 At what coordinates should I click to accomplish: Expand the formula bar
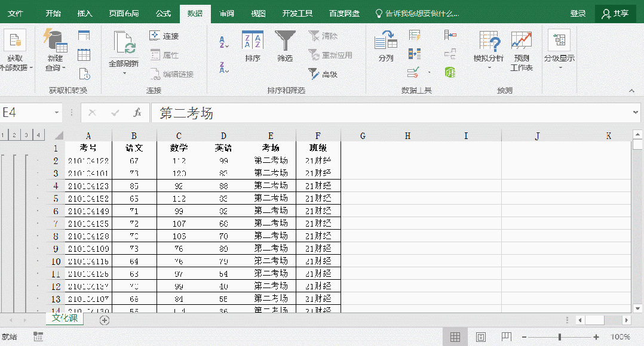click(x=636, y=112)
